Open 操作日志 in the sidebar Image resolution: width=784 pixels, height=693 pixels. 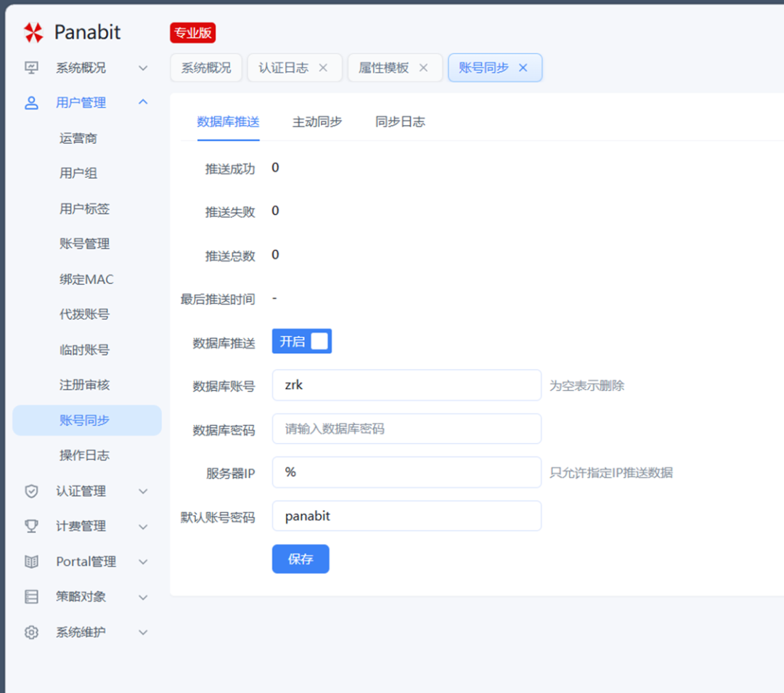pos(84,455)
